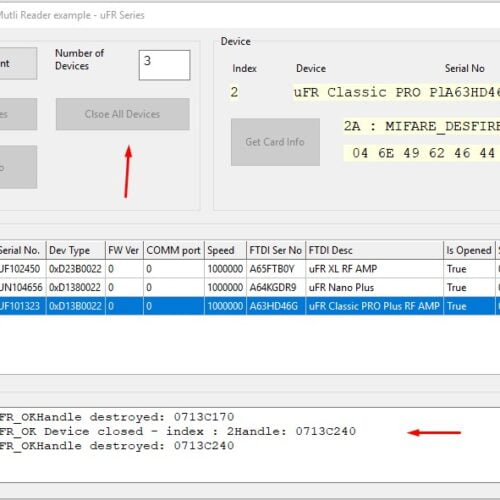Click the Speed column header
Screen dimensions: 500x500
click(x=225, y=250)
